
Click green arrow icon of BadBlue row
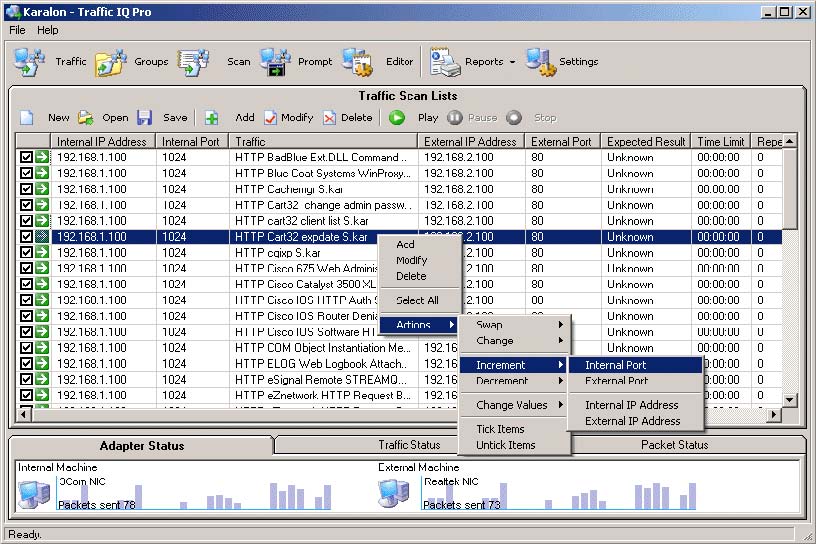pyautogui.click(x=42, y=157)
